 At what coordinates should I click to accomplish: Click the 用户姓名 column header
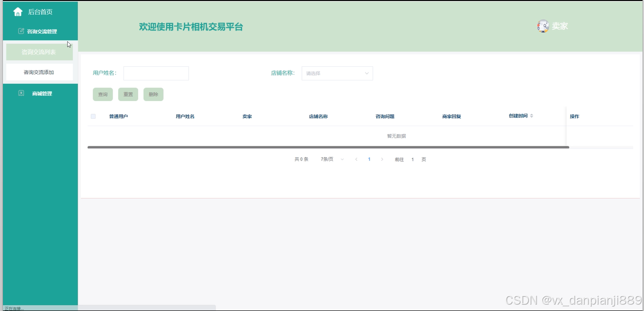point(185,116)
